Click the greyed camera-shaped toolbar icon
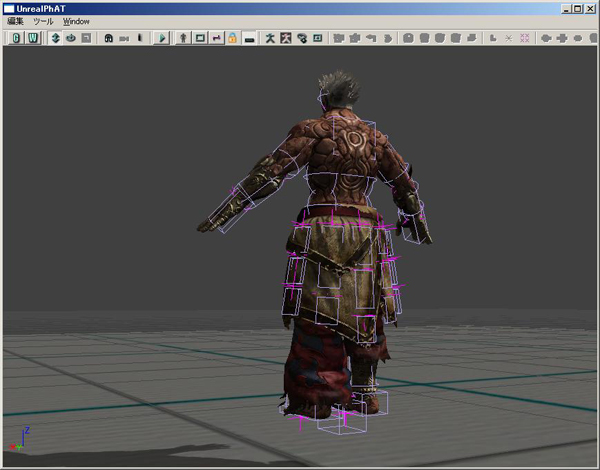Viewport: 600px width, 470px height. [124, 38]
